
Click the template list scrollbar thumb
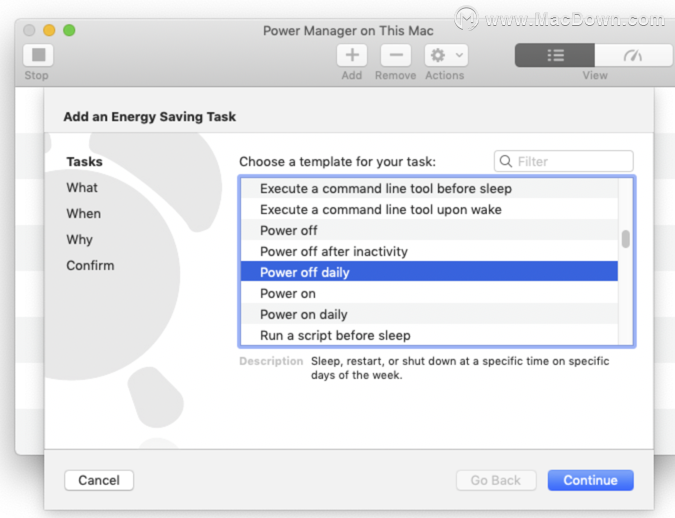(x=625, y=239)
